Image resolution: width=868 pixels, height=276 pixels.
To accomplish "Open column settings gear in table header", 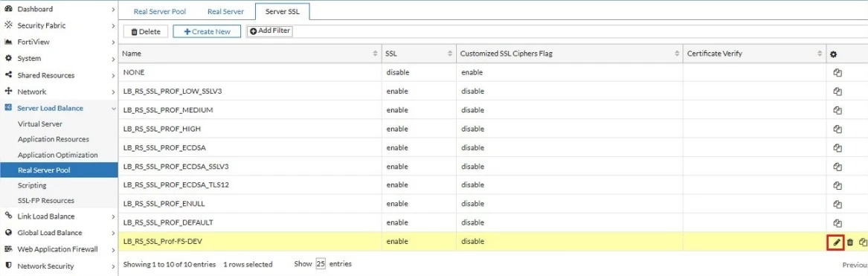I will 834,54.
